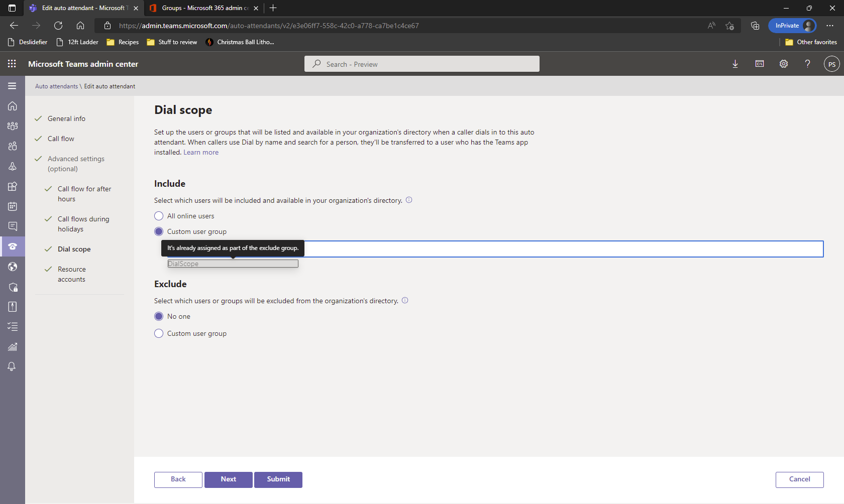The width and height of the screenshot is (844, 504).
Task: Open the Planning checklist sidebar icon
Action: tap(13, 327)
